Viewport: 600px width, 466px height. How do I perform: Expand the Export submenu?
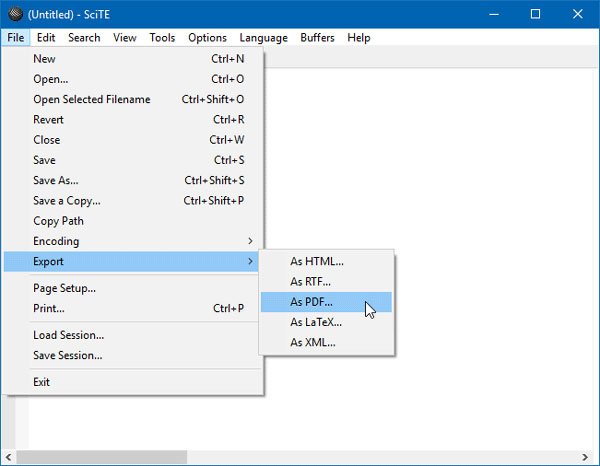pyautogui.click(x=132, y=262)
